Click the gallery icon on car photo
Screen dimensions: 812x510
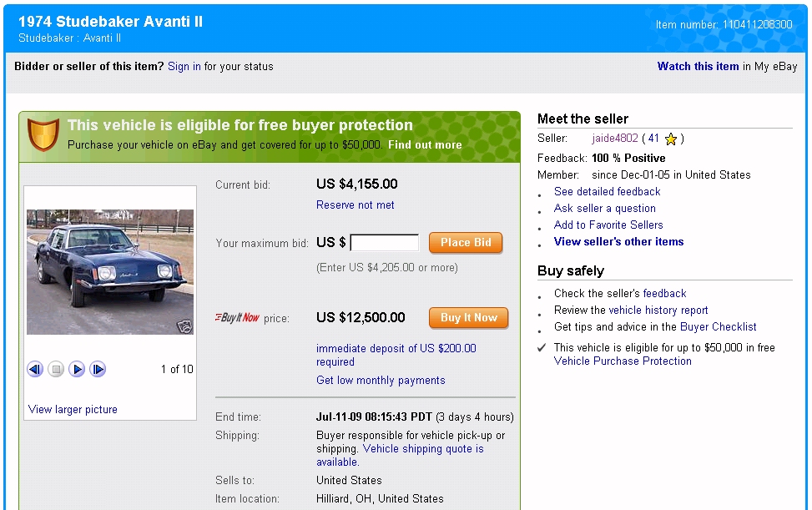pos(184,326)
